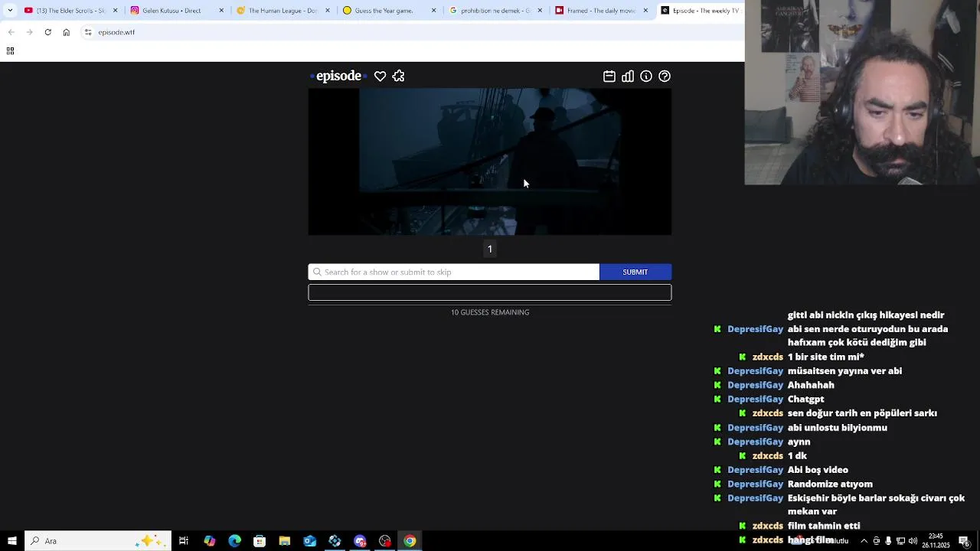The image size is (980, 551).
Task: Click chat message reading Chatgpt
Action: pos(805,399)
